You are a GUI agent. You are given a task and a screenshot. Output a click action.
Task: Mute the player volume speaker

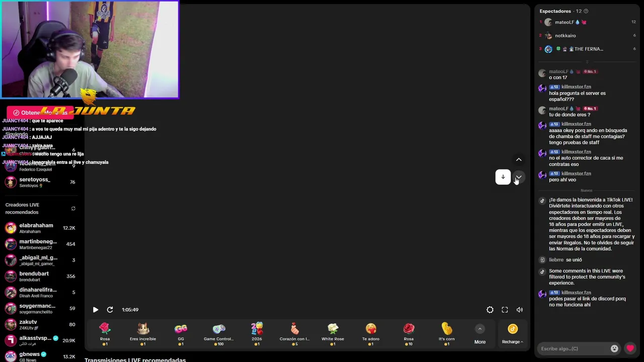520,310
